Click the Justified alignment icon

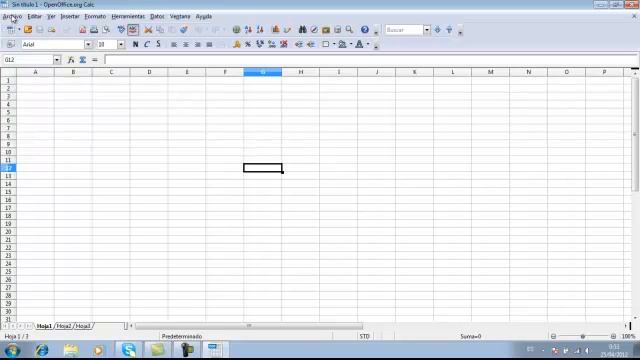tap(209, 44)
